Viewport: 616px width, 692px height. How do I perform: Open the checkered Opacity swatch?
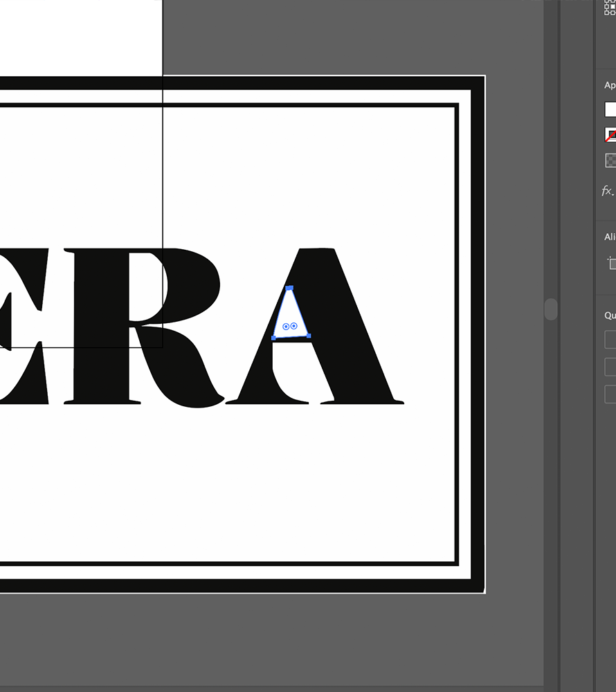pos(610,161)
